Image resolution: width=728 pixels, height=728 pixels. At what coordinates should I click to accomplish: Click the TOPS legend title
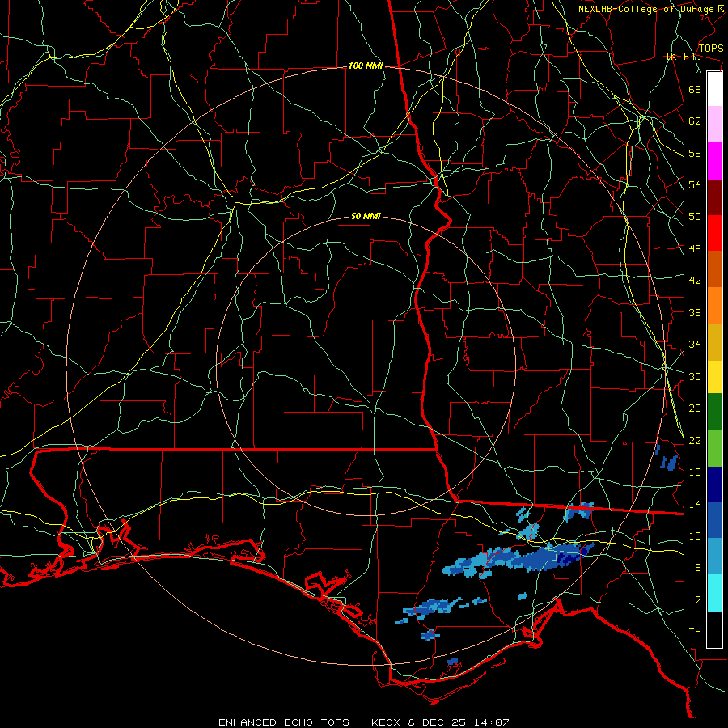coord(711,48)
